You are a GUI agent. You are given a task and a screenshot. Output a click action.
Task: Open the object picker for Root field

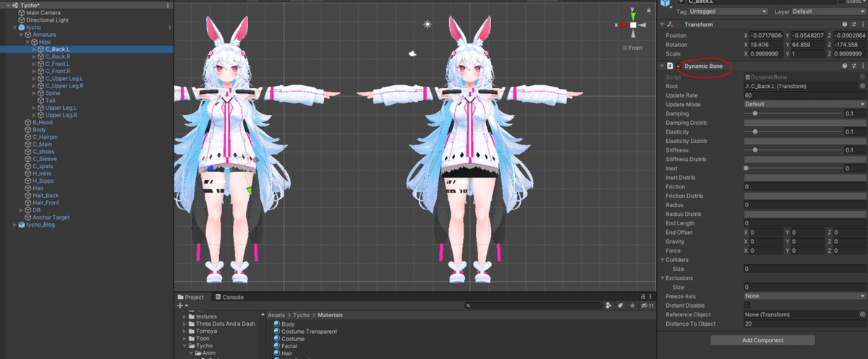click(x=862, y=86)
